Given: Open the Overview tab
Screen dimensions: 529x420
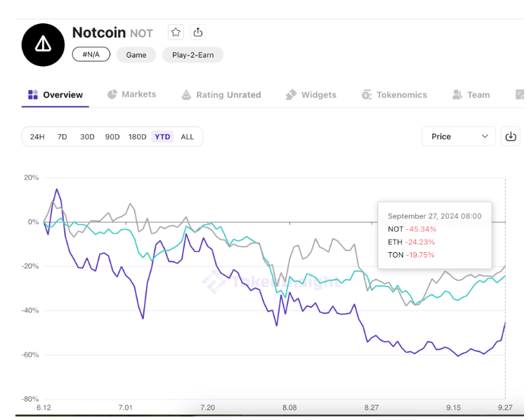Looking at the screenshot, I should click(55, 95).
